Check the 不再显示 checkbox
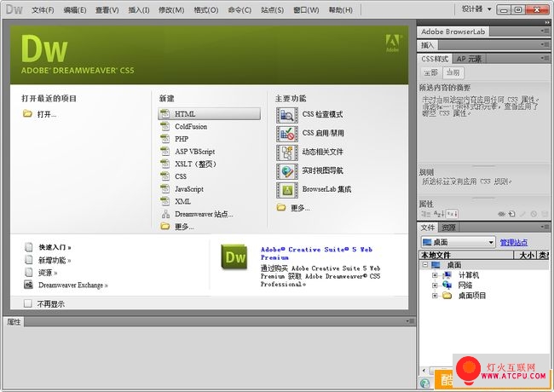Viewport: 554px width, 392px height. point(28,303)
